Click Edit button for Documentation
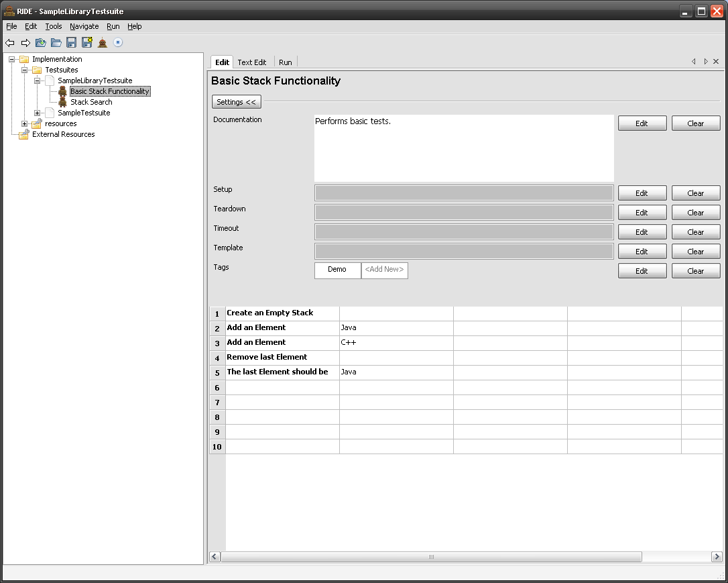Screen dimensions: 728x583 pos(642,123)
